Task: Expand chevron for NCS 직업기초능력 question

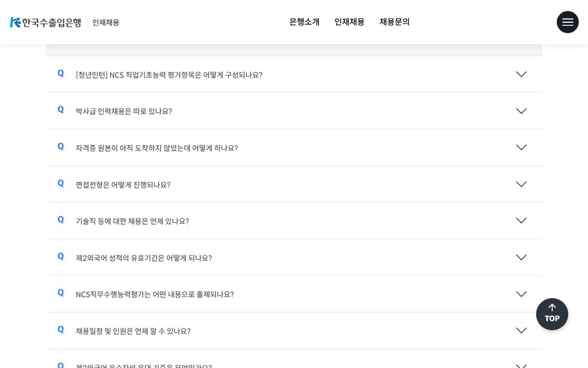Action: click(x=521, y=74)
